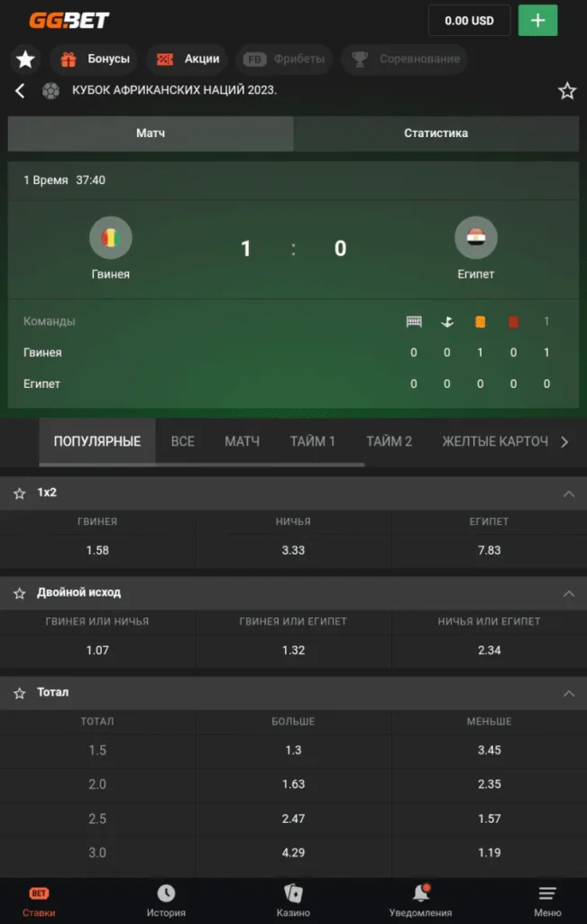Click the GG.BET logo
Viewport: 587px width, 924px height.
69,21
